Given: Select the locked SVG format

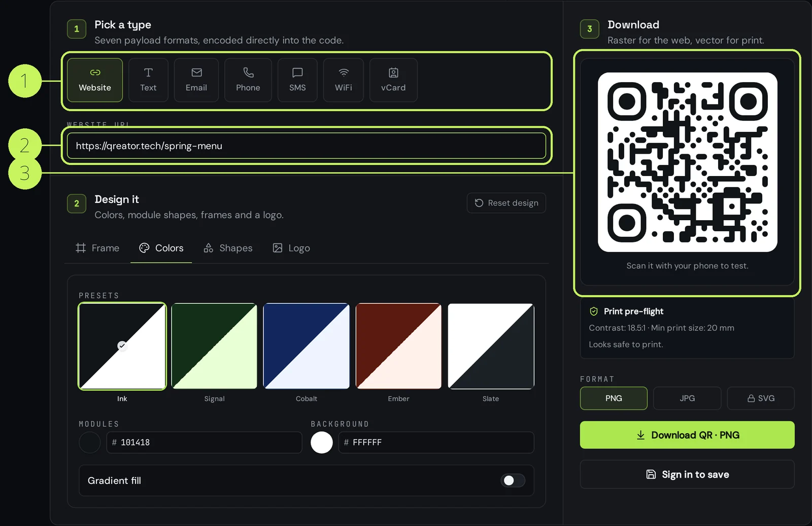Looking at the screenshot, I should click(x=761, y=398).
